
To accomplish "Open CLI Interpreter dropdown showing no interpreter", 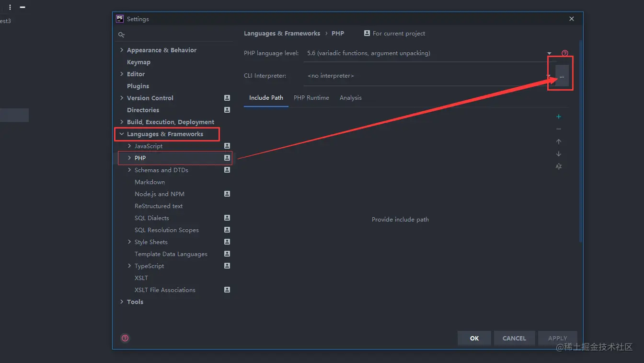I will click(x=430, y=76).
